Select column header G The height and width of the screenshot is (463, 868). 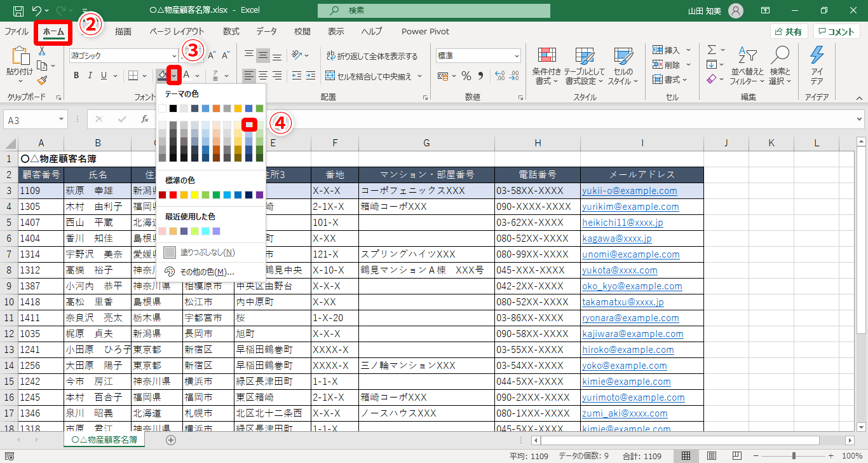click(426, 143)
